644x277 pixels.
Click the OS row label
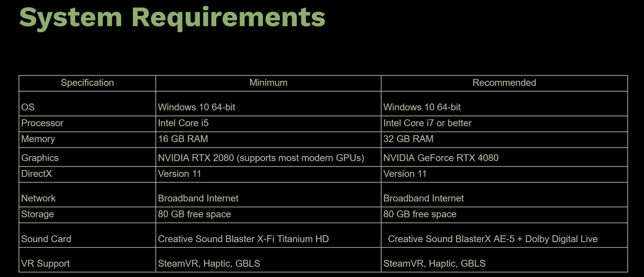[x=28, y=107]
